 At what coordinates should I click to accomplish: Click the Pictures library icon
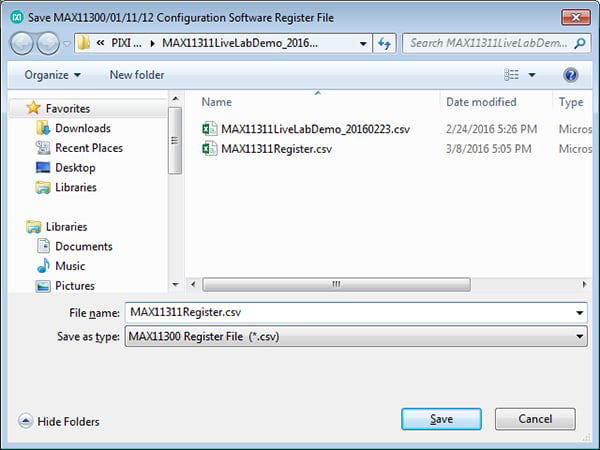coord(43,286)
